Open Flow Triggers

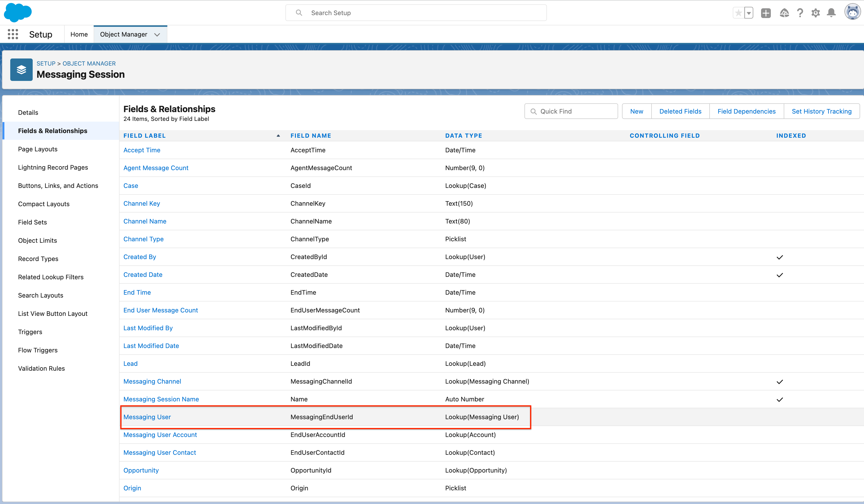pyautogui.click(x=38, y=350)
